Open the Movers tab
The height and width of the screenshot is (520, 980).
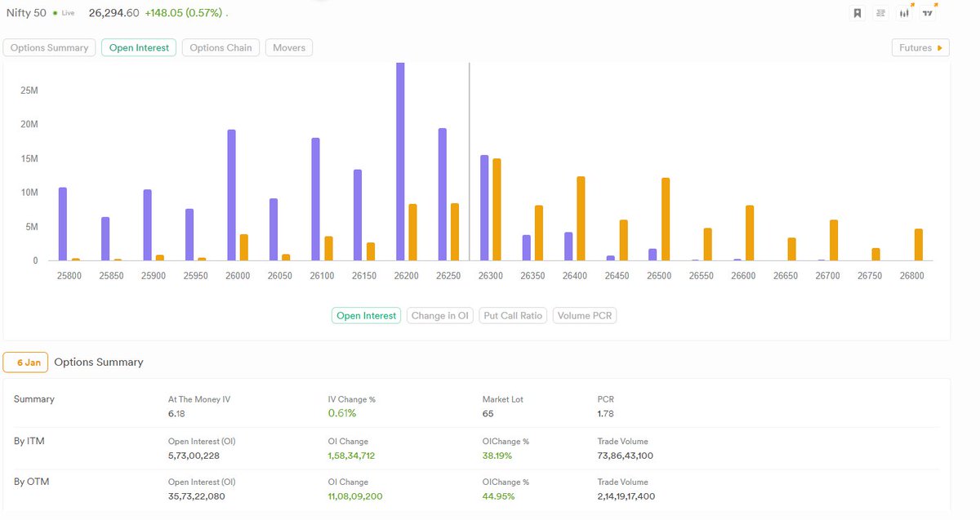click(x=289, y=48)
